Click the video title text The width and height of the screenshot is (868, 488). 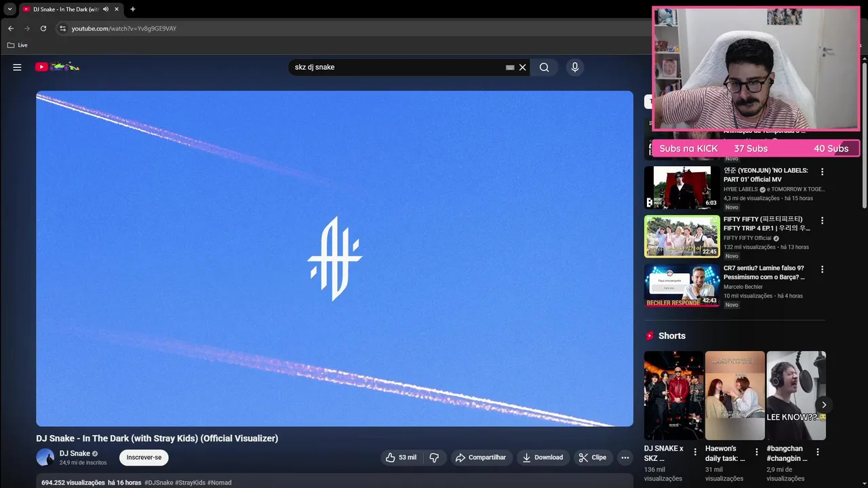[x=157, y=439]
